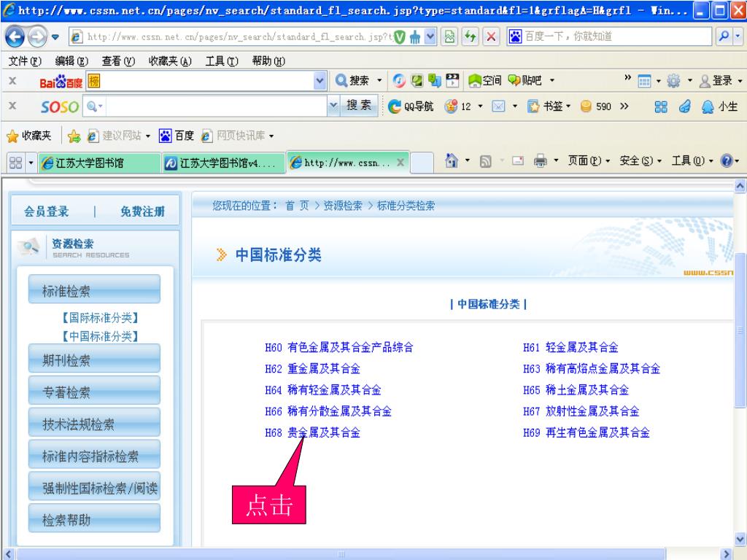Image resolution: width=747 pixels, height=560 pixels.
Task: Open the 查看(V) menu
Action: pos(118,61)
